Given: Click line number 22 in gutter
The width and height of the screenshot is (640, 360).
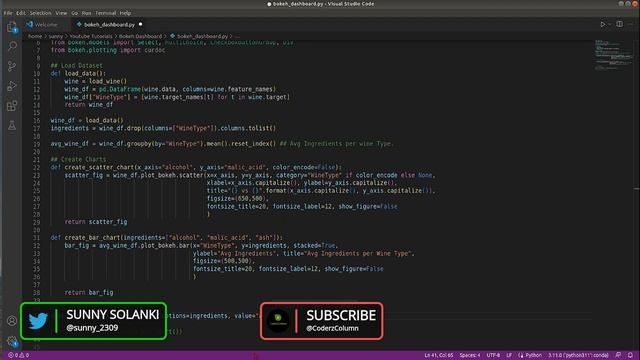Looking at the screenshot, I should (37, 167).
